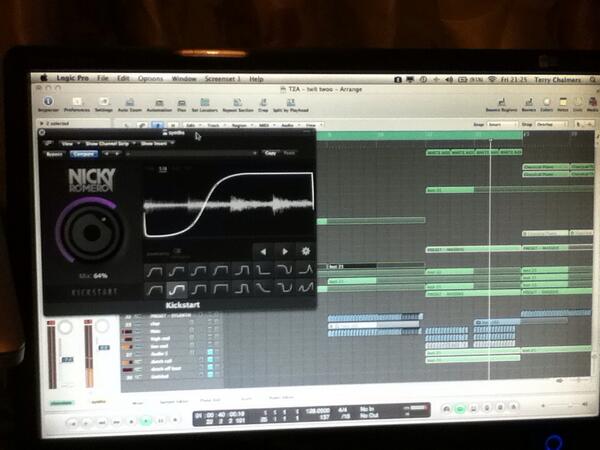Toggle cyan button on 'Audio 5' track
The width and height of the screenshot is (600, 450).
pos(210,352)
